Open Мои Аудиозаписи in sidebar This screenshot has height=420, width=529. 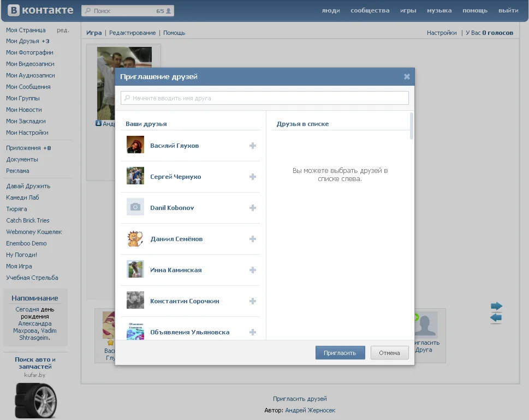pos(31,75)
